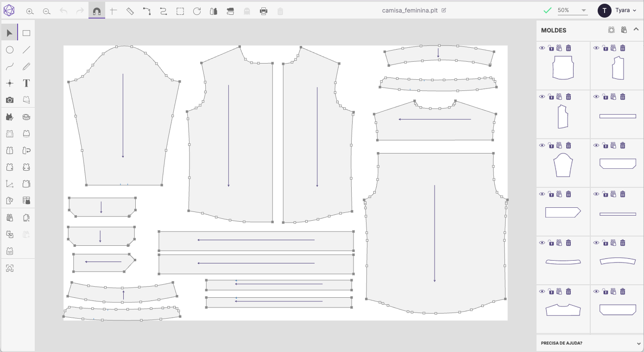Toggle the magnet snap tool
Viewport: 644px width, 352px height.
coord(96,11)
